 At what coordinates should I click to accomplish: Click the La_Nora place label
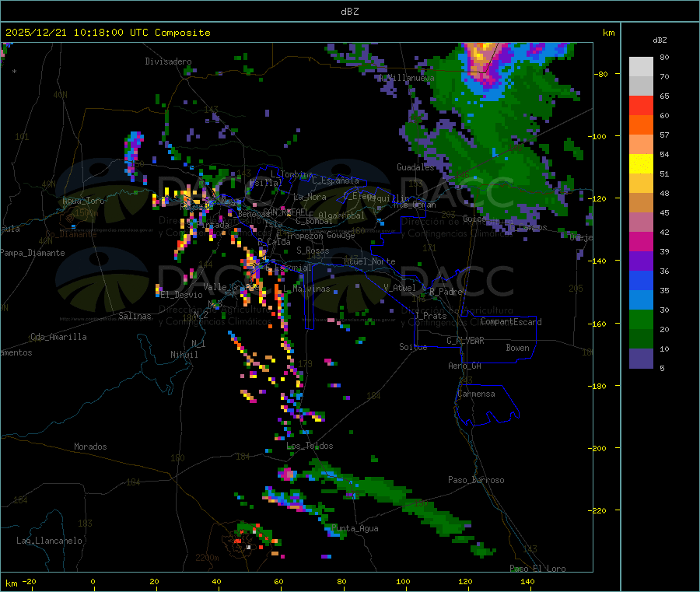click(310, 197)
